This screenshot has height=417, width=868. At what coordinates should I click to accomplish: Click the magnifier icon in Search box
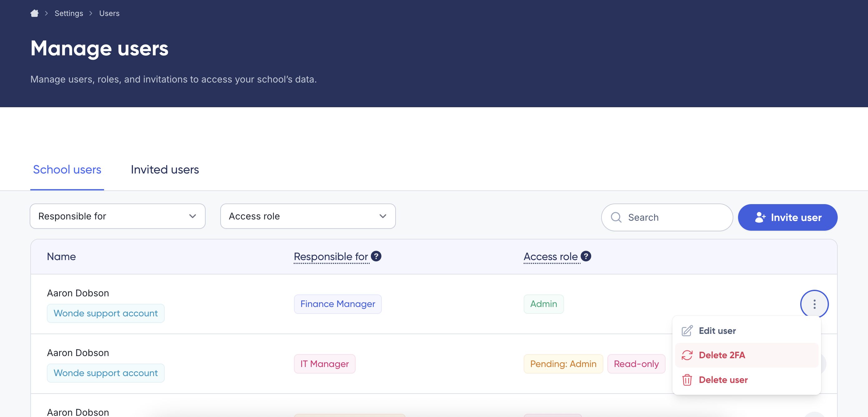coord(616,218)
